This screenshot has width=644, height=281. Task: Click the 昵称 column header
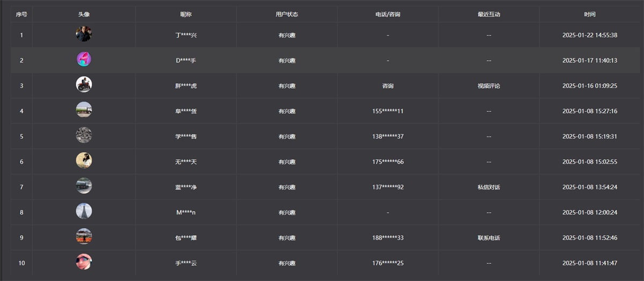click(x=186, y=15)
